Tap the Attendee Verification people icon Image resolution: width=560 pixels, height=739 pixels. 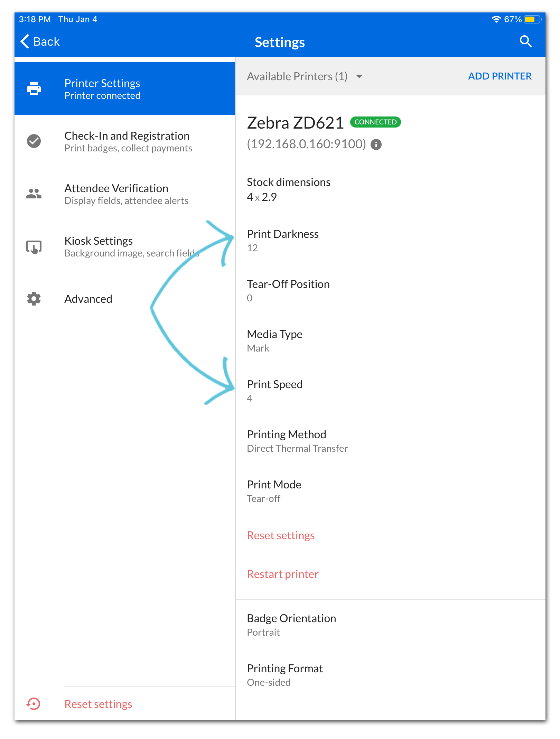pos(34,194)
